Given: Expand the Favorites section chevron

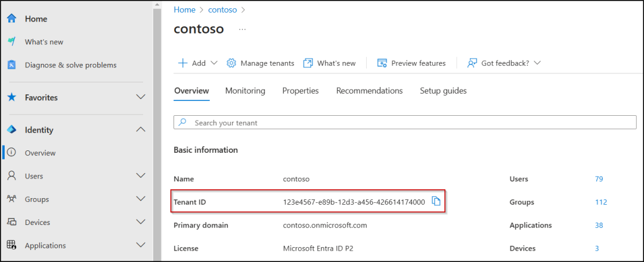Looking at the screenshot, I should pyautogui.click(x=141, y=97).
